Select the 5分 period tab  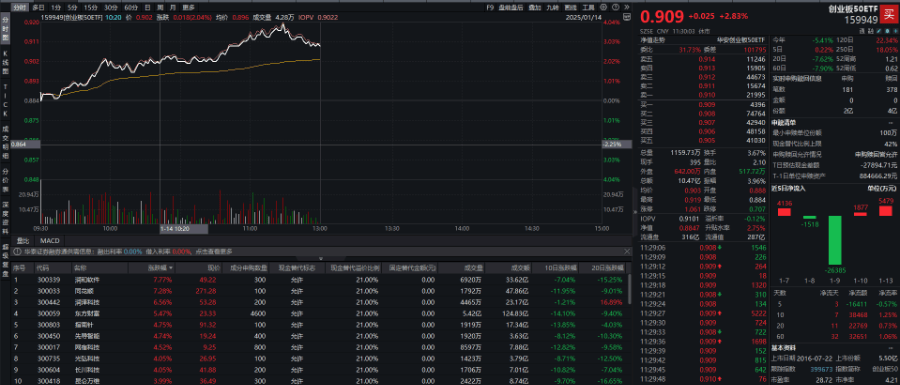(x=72, y=8)
